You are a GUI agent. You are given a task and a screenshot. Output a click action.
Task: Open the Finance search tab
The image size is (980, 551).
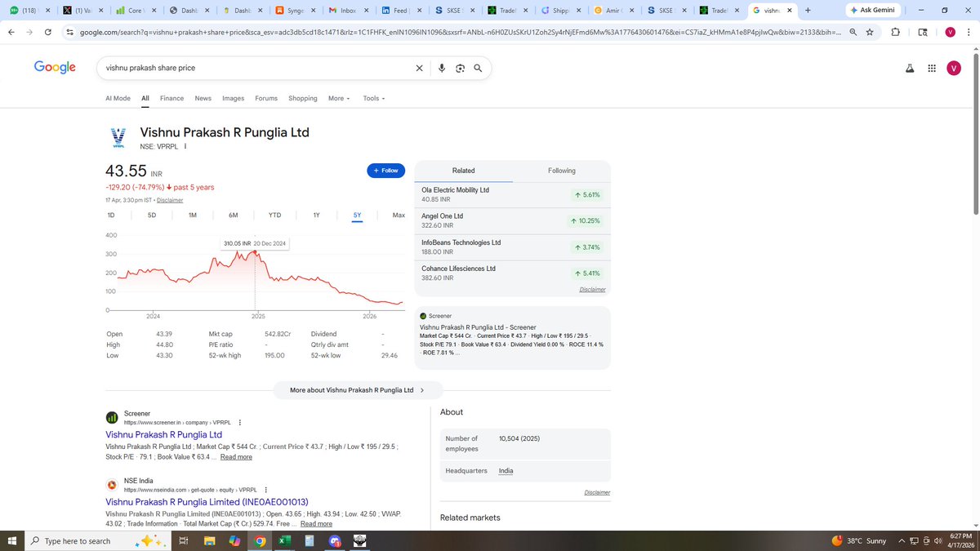click(171, 98)
